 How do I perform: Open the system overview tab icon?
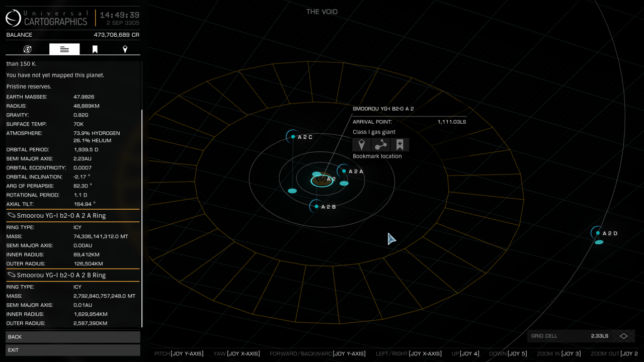[x=28, y=49]
